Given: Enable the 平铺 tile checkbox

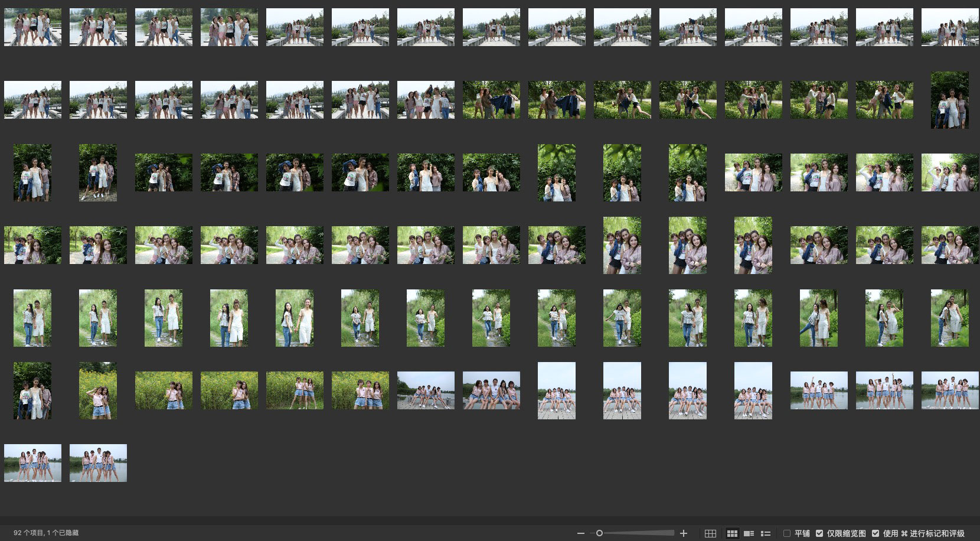Looking at the screenshot, I should point(787,533).
